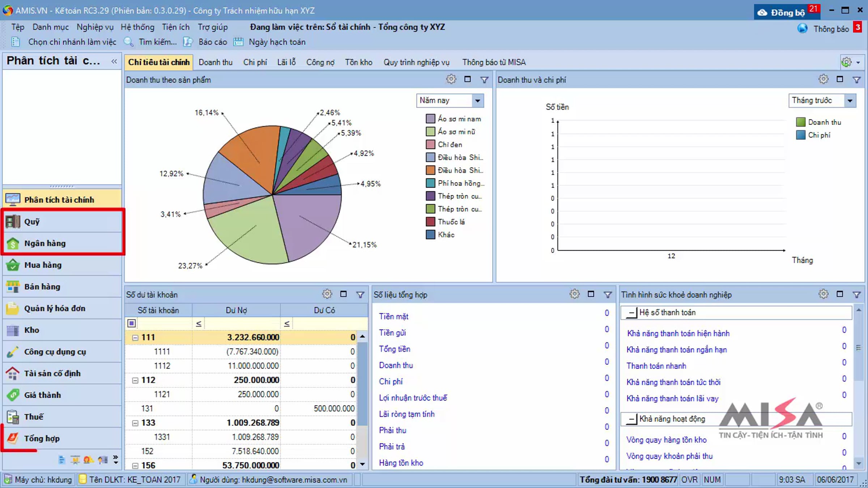Open settings gear of Doanh thu và chi phí
The height and width of the screenshot is (488, 868).
click(x=824, y=79)
